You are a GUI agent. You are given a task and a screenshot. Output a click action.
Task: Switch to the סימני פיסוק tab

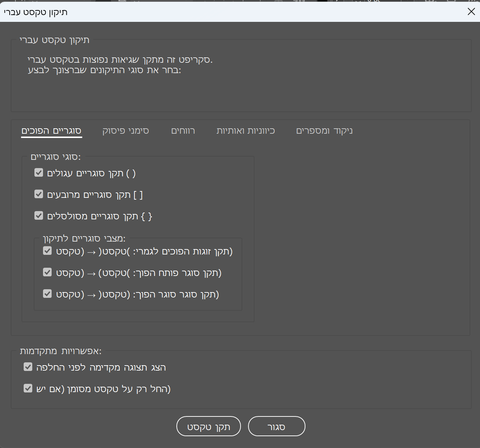tap(125, 131)
